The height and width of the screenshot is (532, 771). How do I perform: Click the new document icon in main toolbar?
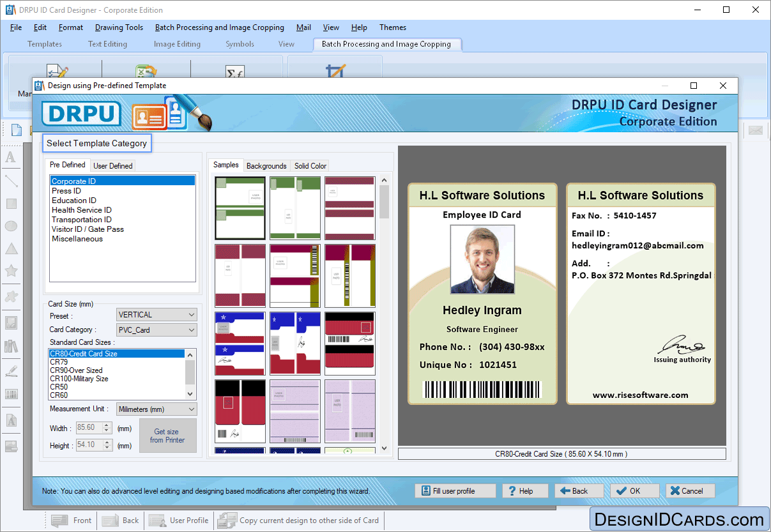click(x=16, y=130)
